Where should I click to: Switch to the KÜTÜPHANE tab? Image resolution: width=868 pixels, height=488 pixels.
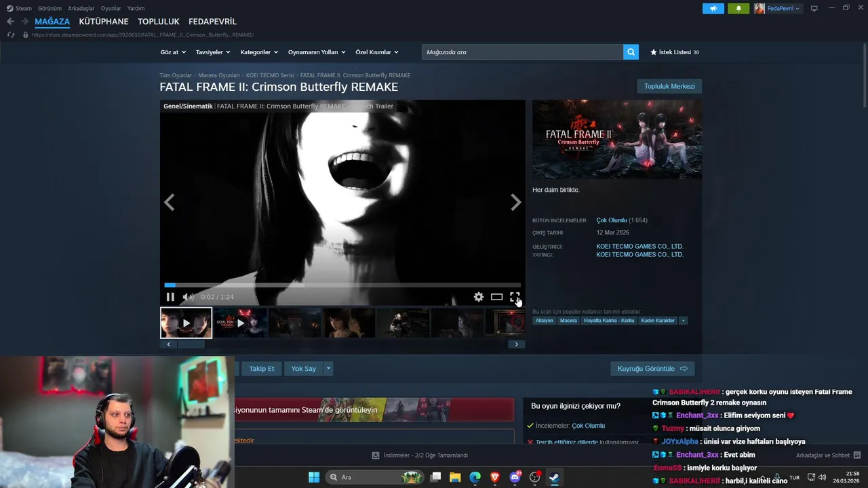point(104,22)
